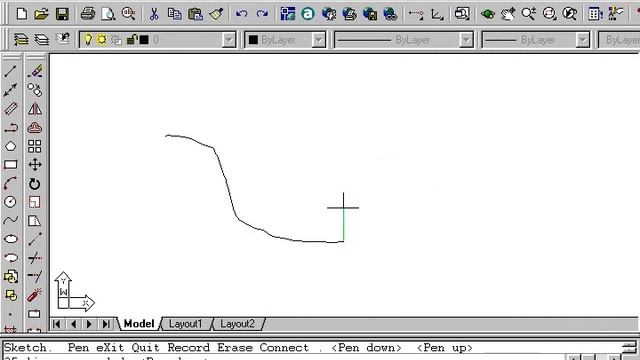Select the Erase modify tool
The width and height of the screenshot is (640, 360).
pos(35,71)
